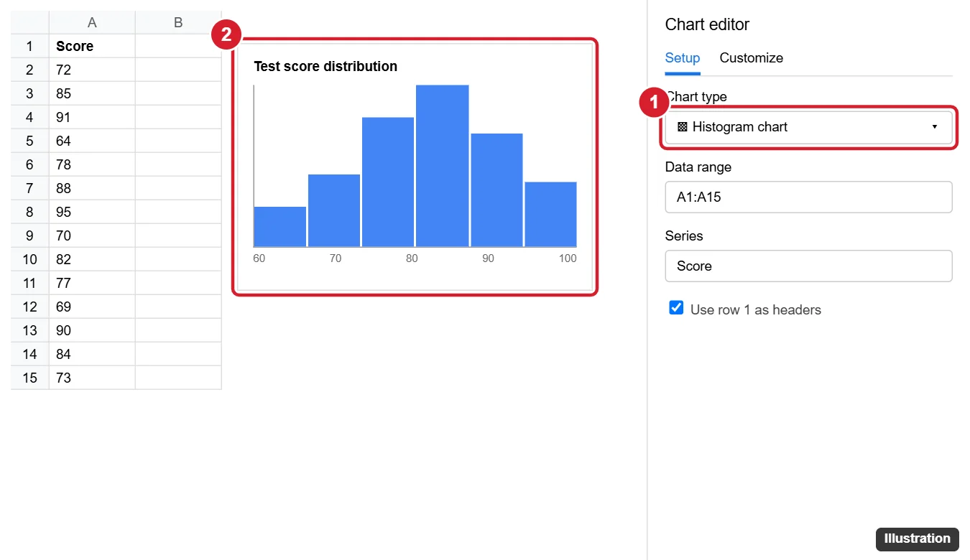The image size is (970, 560).
Task: Click the Series field showing Score
Action: pos(808,266)
